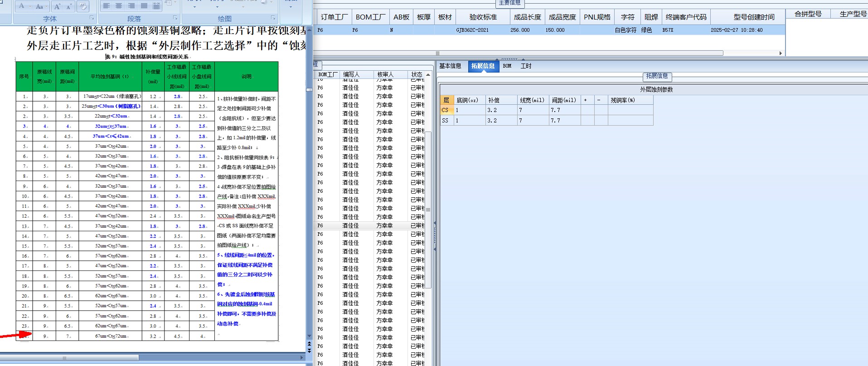The height and width of the screenshot is (366, 868).
Task: Select the CS layer row header
Action: [446, 110]
